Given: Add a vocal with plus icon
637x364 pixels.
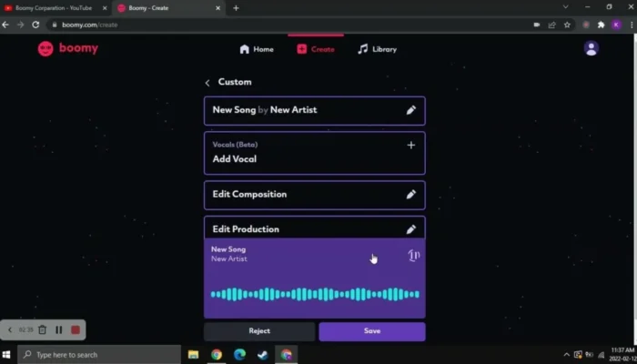Looking at the screenshot, I should [411, 145].
